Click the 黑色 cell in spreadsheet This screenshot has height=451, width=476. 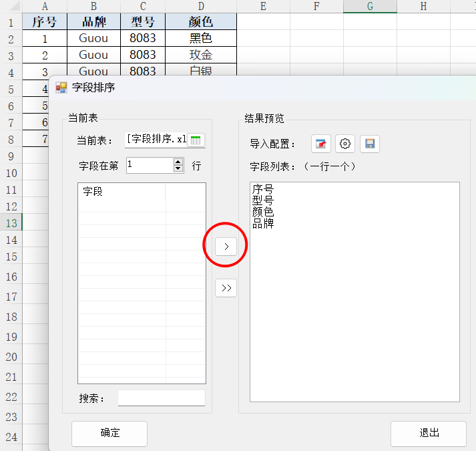pyautogui.click(x=201, y=38)
